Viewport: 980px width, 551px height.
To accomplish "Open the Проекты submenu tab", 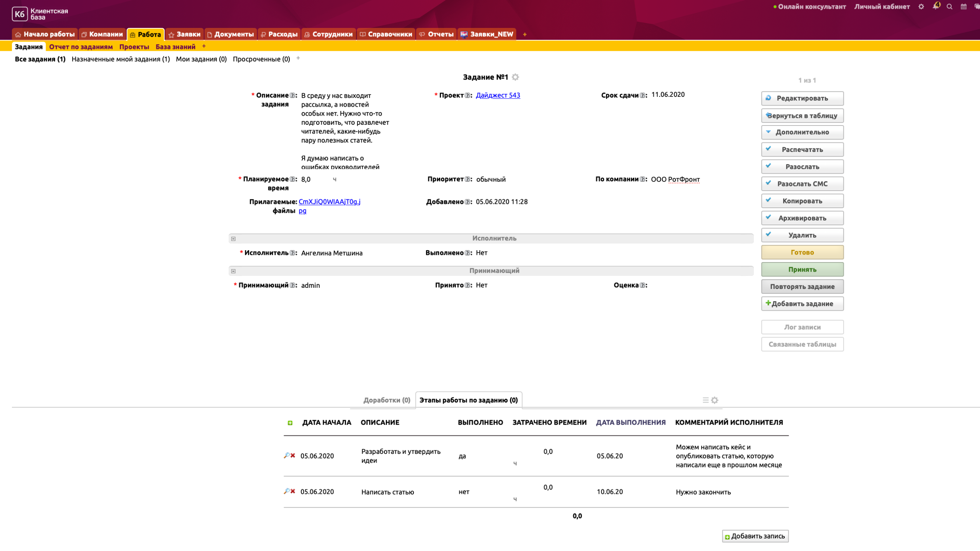I will click(134, 47).
